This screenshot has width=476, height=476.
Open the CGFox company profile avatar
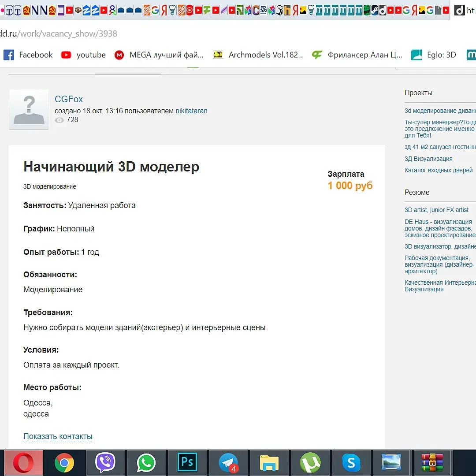tap(29, 110)
